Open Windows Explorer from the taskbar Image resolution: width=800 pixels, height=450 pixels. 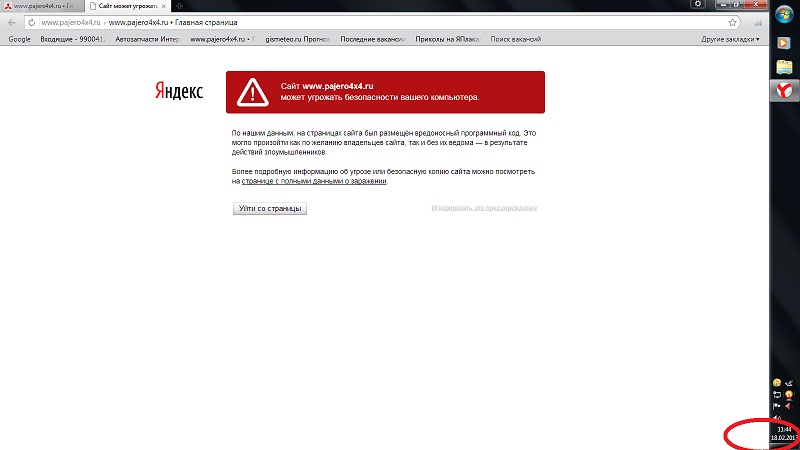(784, 67)
